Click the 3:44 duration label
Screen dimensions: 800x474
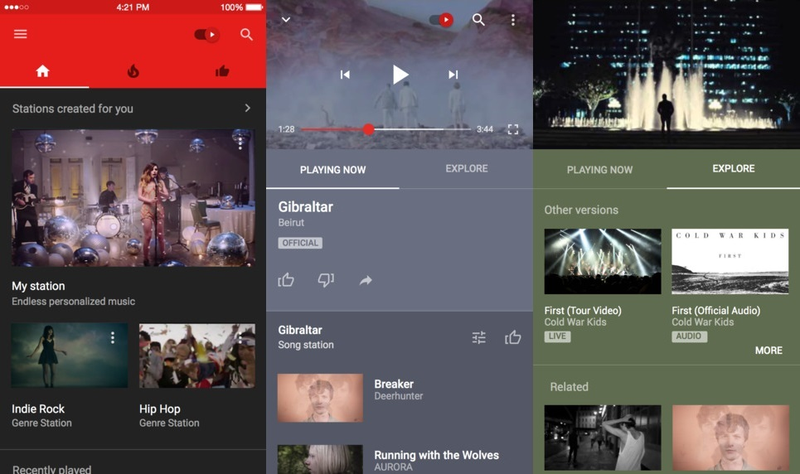click(485, 130)
